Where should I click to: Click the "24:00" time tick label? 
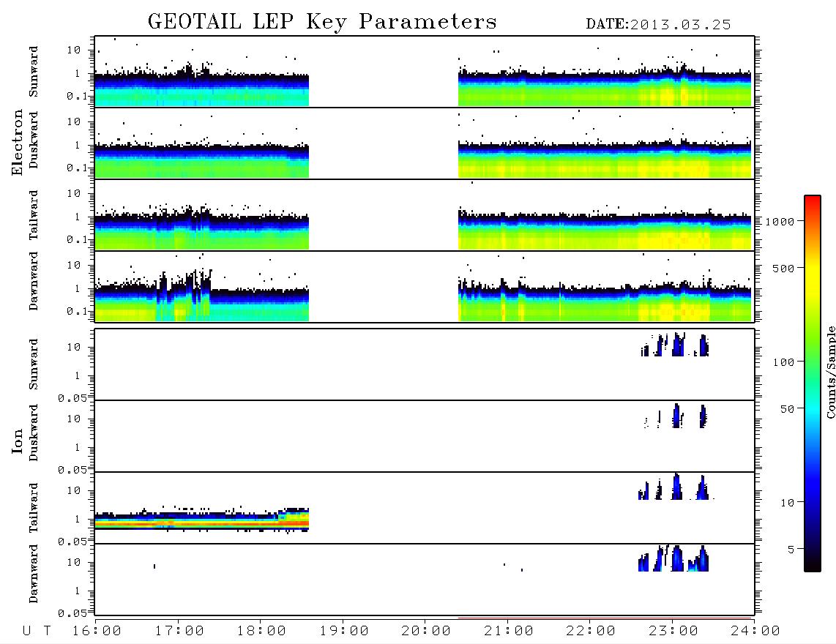755,632
